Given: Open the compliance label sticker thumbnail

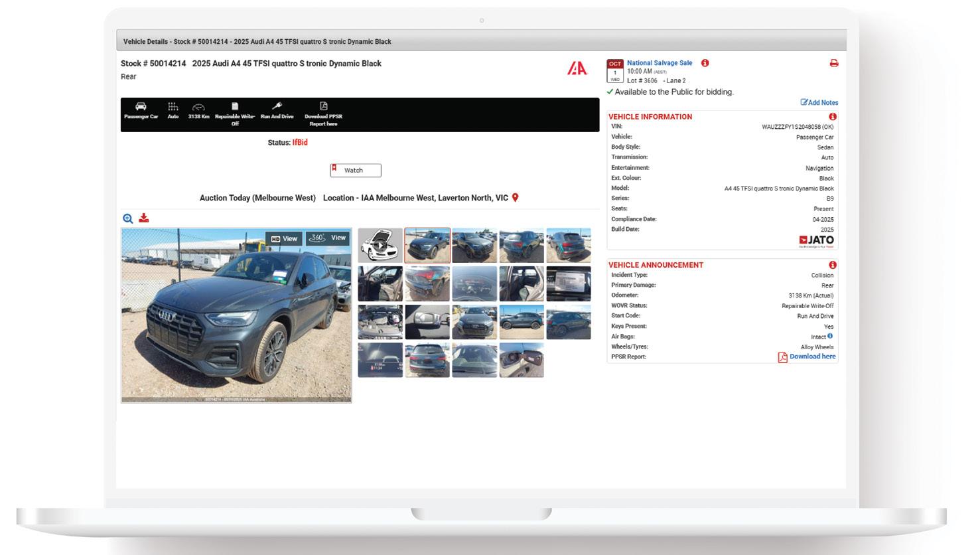Looking at the screenshot, I should point(569,284).
